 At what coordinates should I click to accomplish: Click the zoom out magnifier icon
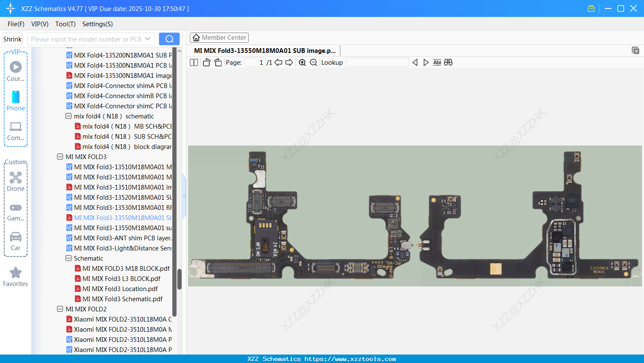pos(313,63)
